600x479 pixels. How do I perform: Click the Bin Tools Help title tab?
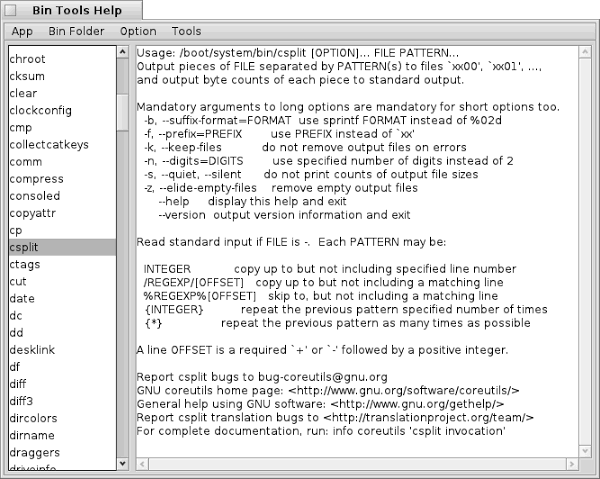click(x=72, y=10)
